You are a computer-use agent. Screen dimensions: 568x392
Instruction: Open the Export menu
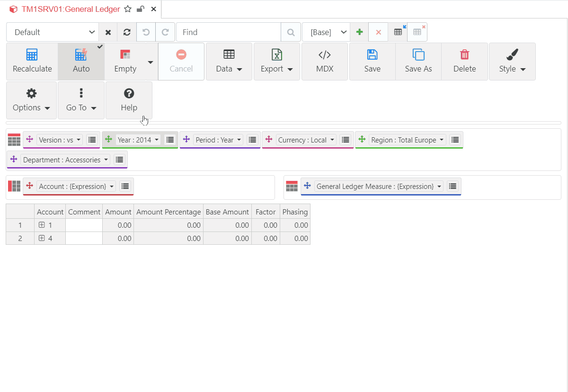(277, 62)
